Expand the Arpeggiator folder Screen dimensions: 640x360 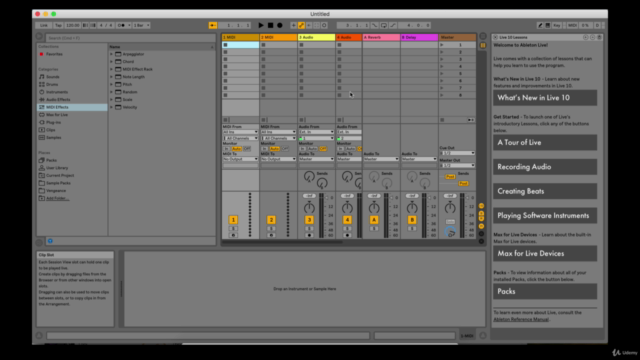(x=111, y=54)
